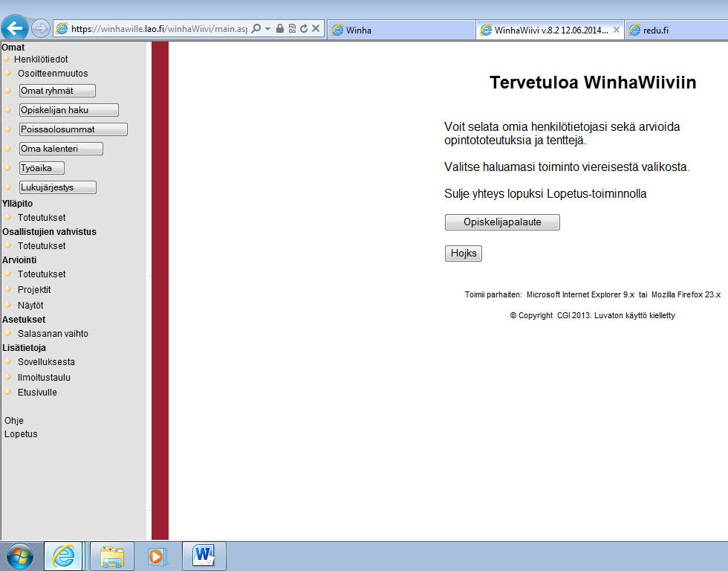Go to Etusivulle link
This screenshot has width=728, height=571.
tap(37, 392)
